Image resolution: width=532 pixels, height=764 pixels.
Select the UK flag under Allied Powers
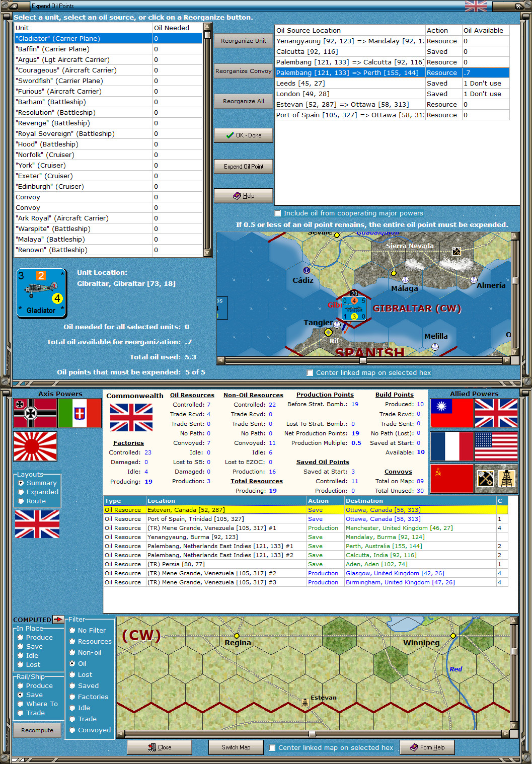(x=496, y=413)
